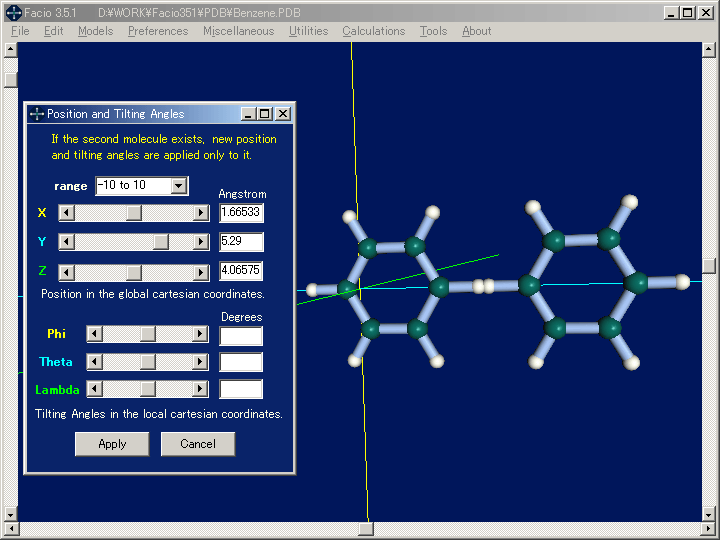Open the Tools menu

(x=433, y=31)
